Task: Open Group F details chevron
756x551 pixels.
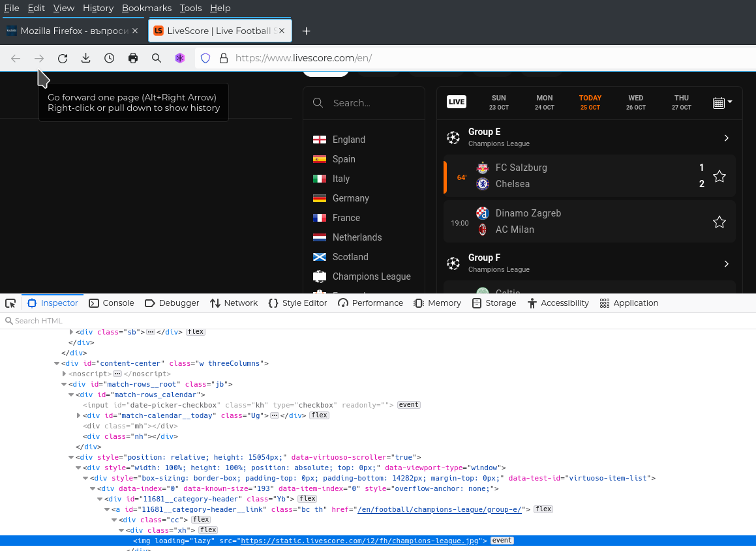Action: pyautogui.click(x=727, y=263)
